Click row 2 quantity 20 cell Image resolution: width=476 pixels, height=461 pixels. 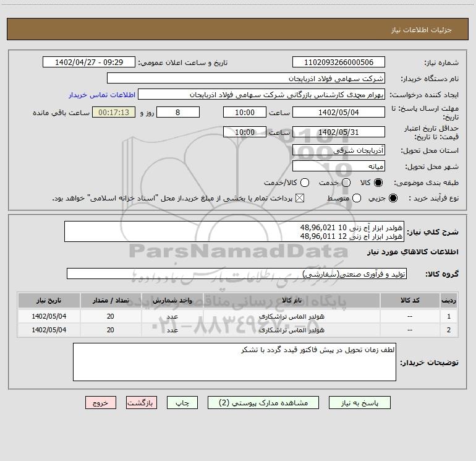pyautogui.click(x=111, y=330)
